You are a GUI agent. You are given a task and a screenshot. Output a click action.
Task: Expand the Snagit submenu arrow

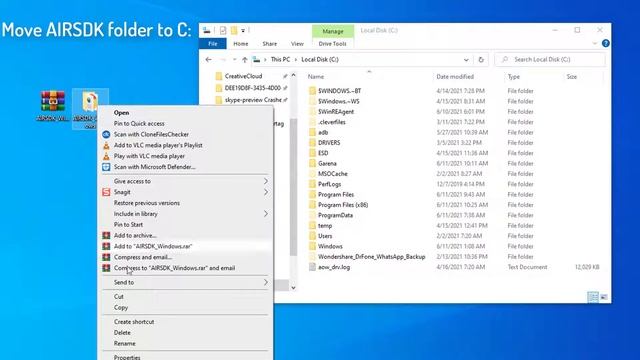tap(266, 192)
